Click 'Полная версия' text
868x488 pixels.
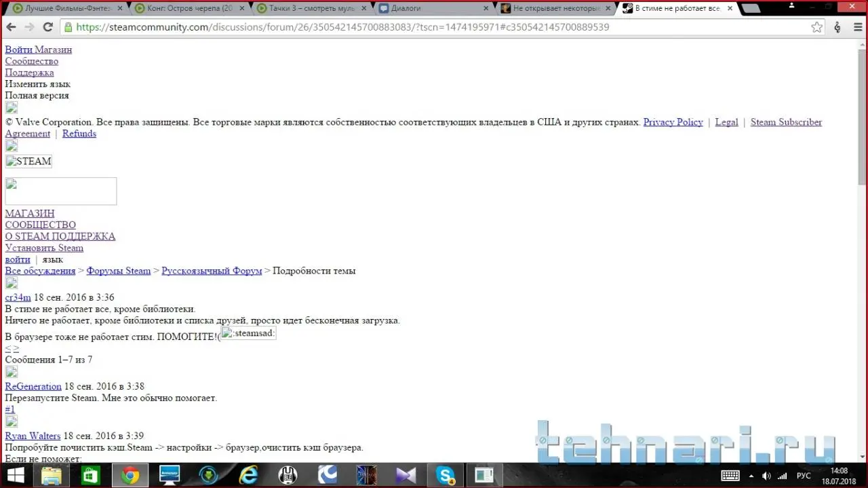[x=37, y=96]
